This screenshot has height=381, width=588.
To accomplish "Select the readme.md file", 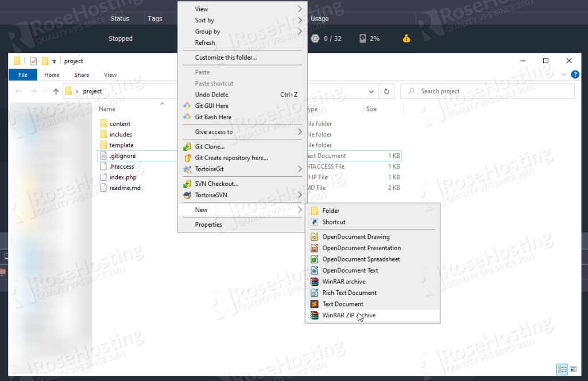I will point(125,188).
